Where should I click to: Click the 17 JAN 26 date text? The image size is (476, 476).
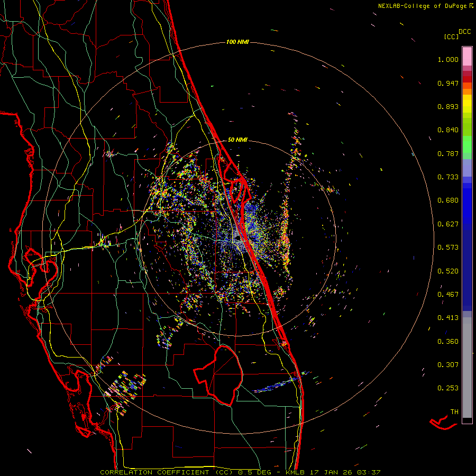click(332, 472)
